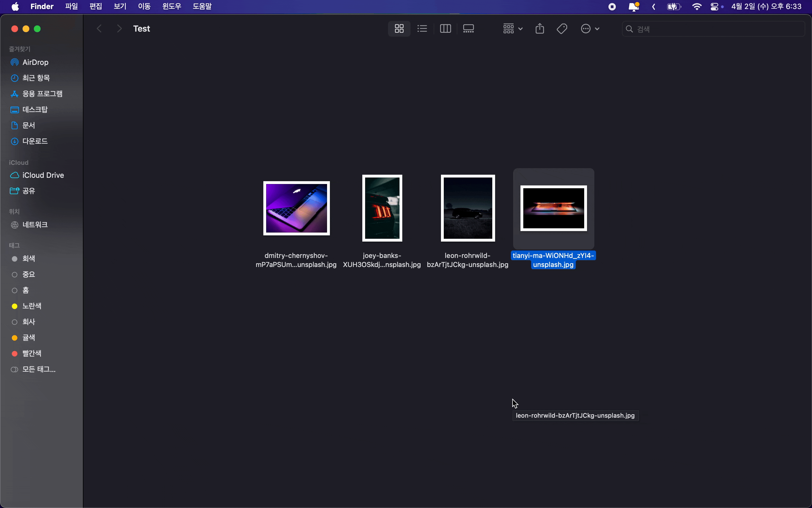
Task: Switch to icon view
Action: (399, 29)
